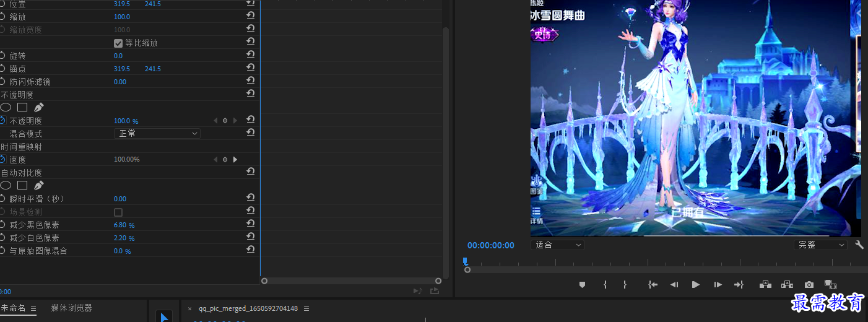The width and height of the screenshot is (868, 322).
Task: Open comparison view in program monitor
Action: pyautogui.click(x=830, y=285)
